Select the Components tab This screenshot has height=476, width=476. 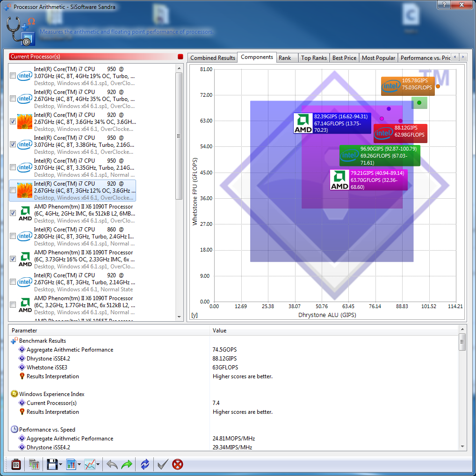click(x=257, y=57)
